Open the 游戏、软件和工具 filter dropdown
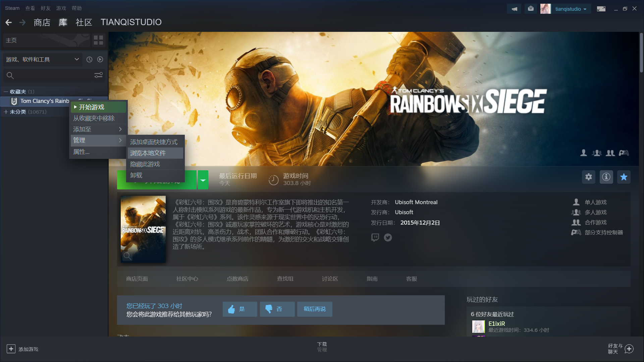 tap(43, 59)
